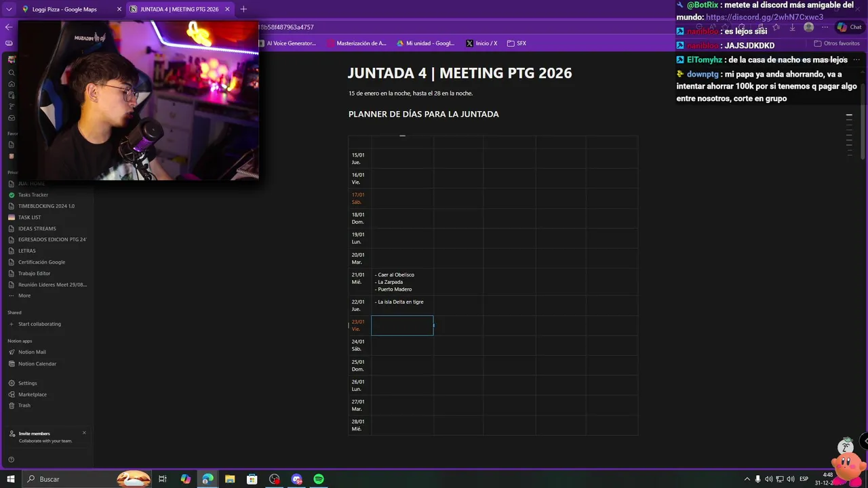
Task: Click the La isla Delta en tigre cell
Action: point(402,305)
